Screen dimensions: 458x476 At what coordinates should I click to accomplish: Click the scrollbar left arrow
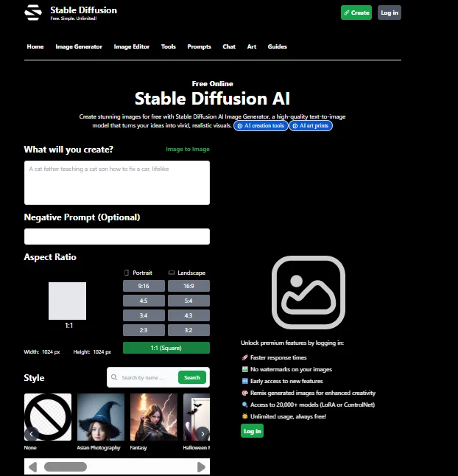[32, 466]
